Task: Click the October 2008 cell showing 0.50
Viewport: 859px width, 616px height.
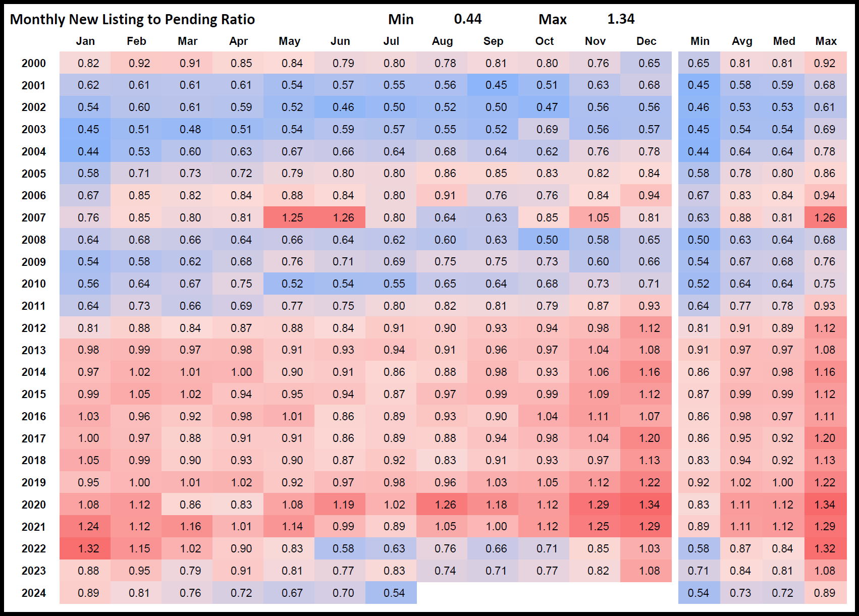Action: (x=547, y=240)
